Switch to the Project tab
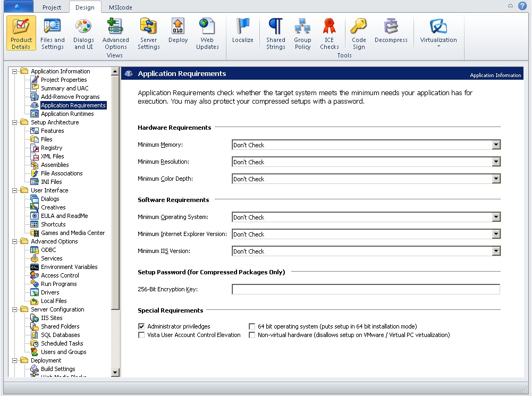This screenshot has width=532, height=396. (52, 7)
